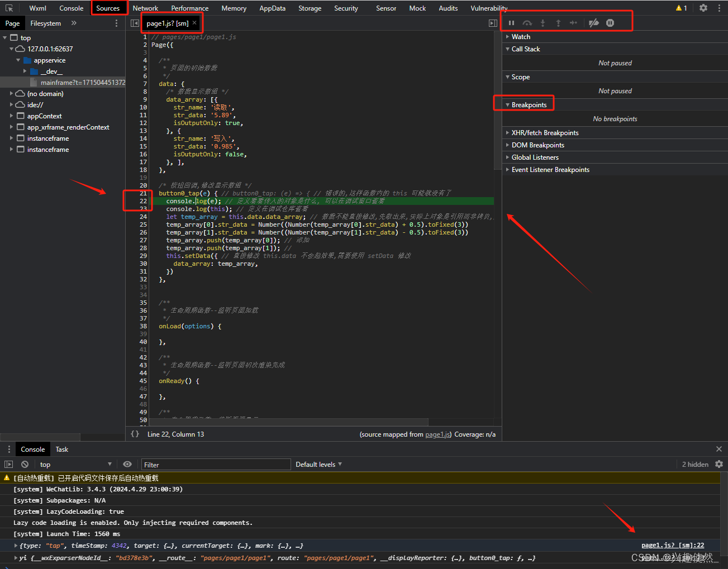The width and height of the screenshot is (728, 569).
Task: Expand the appContext frame
Action: (11, 116)
